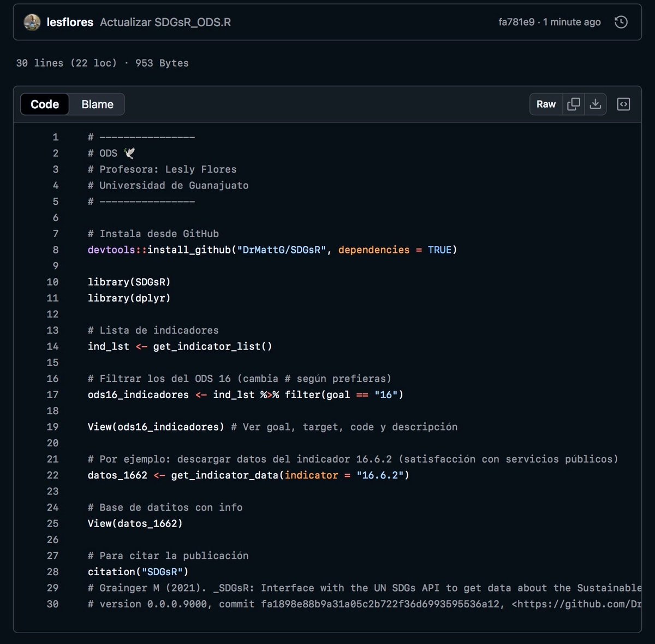Viewport: 655px width, 644px height.
Task: Visit lesflores's username link
Action: [x=69, y=22]
